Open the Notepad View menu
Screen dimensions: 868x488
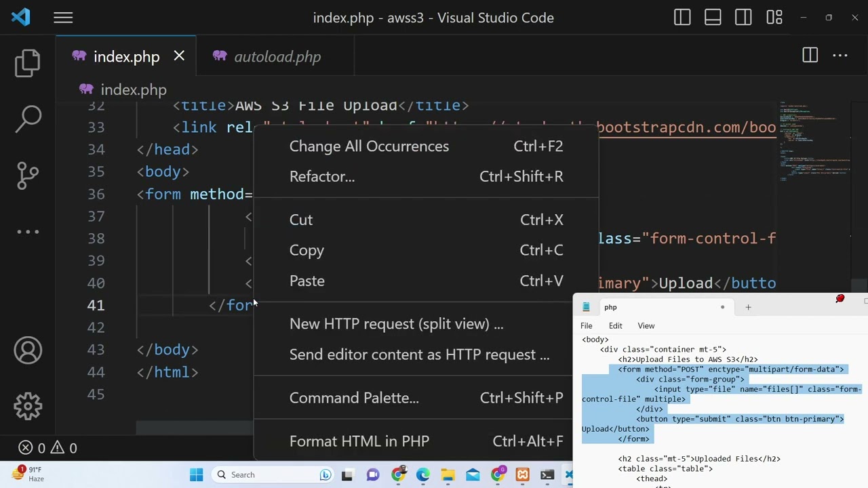click(646, 326)
